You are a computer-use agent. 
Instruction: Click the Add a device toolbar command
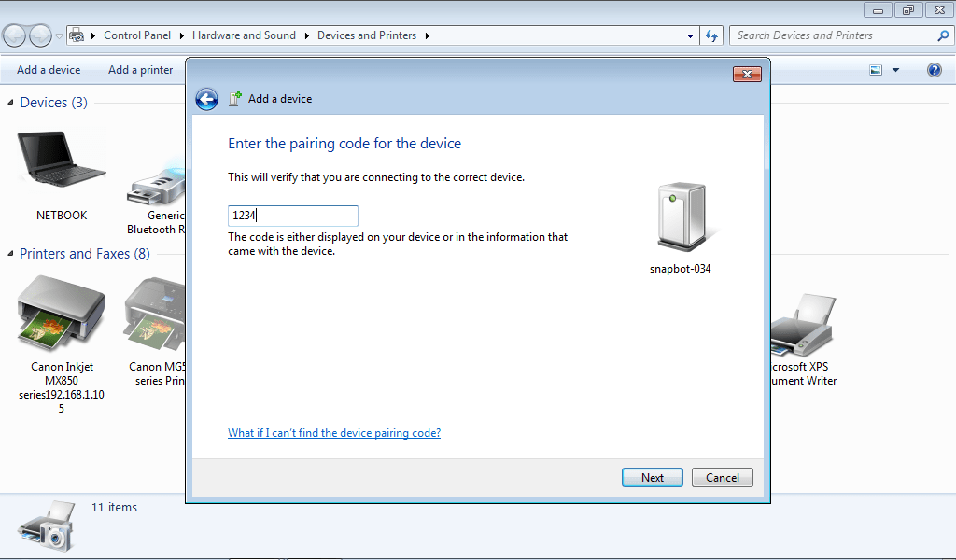point(49,70)
